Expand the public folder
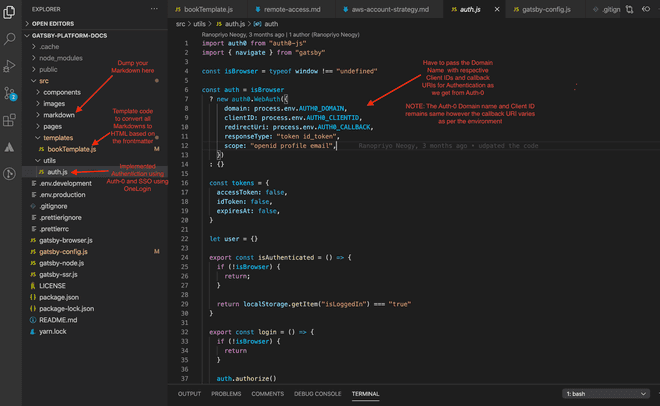 [x=48, y=69]
